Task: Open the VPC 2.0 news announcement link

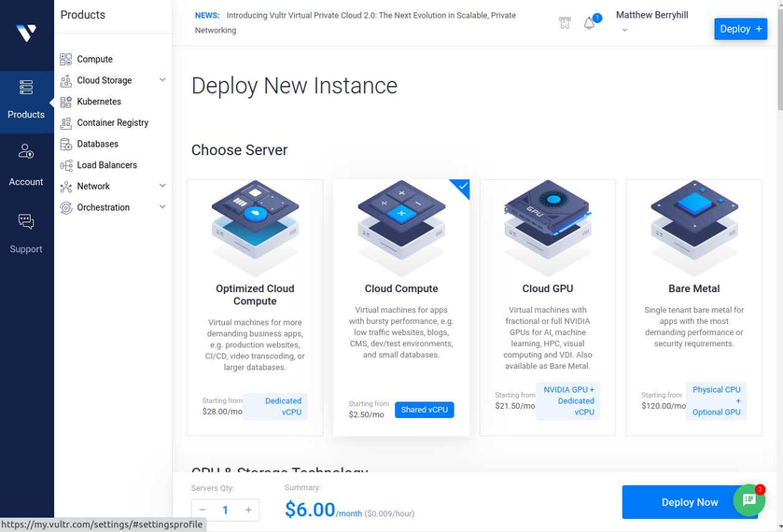Action: [356, 23]
